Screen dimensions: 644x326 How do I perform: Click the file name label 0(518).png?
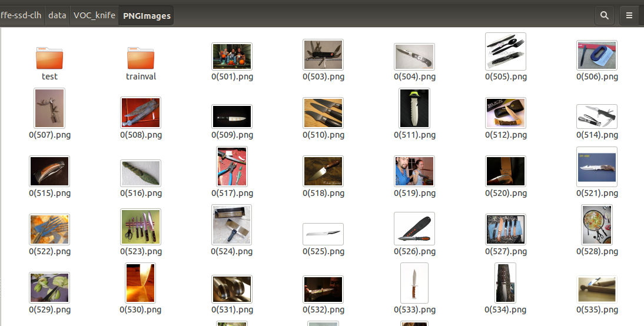(x=323, y=194)
